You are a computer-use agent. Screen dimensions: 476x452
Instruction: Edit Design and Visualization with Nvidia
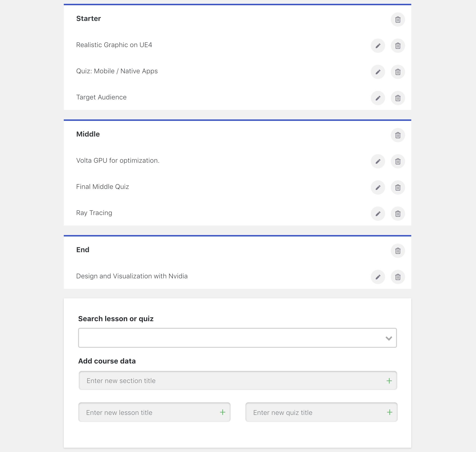tap(378, 277)
